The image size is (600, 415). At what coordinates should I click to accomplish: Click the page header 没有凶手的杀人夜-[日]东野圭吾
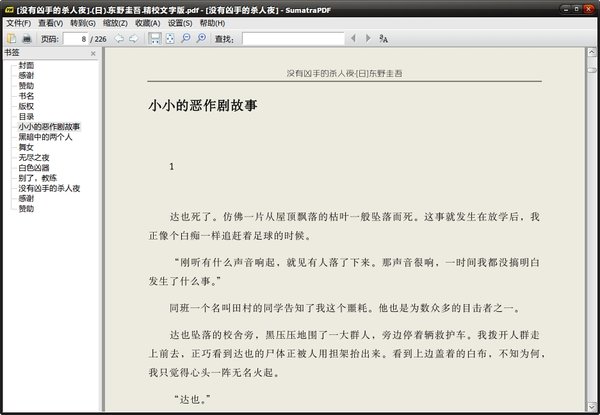pyautogui.click(x=344, y=73)
